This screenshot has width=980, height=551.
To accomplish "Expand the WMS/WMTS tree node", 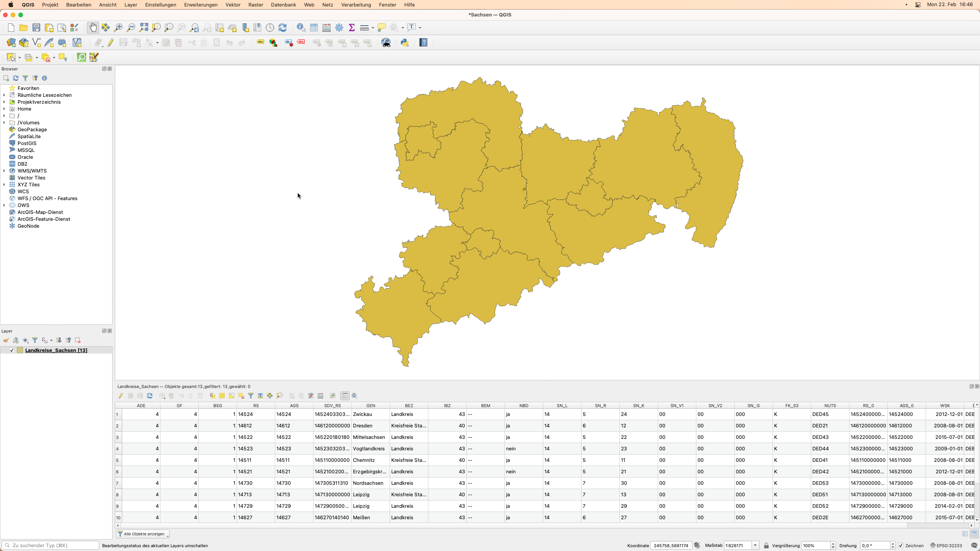I will 4,171.
